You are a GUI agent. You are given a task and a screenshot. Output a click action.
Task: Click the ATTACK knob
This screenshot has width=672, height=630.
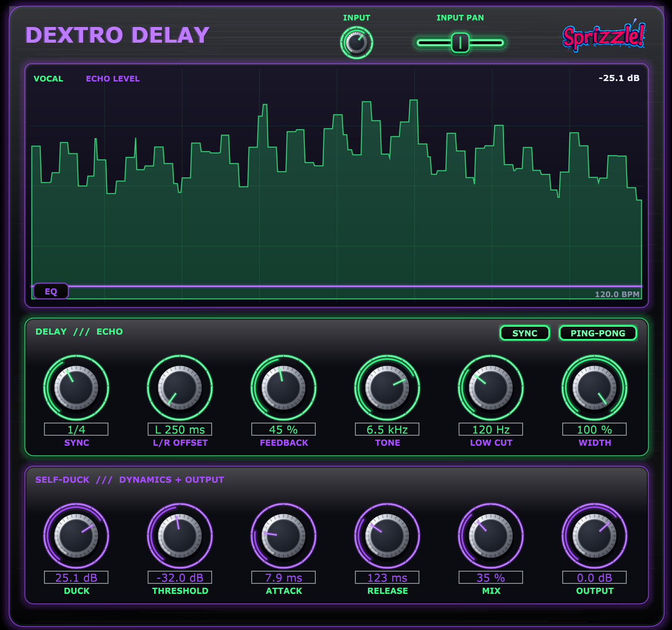(x=284, y=536)
